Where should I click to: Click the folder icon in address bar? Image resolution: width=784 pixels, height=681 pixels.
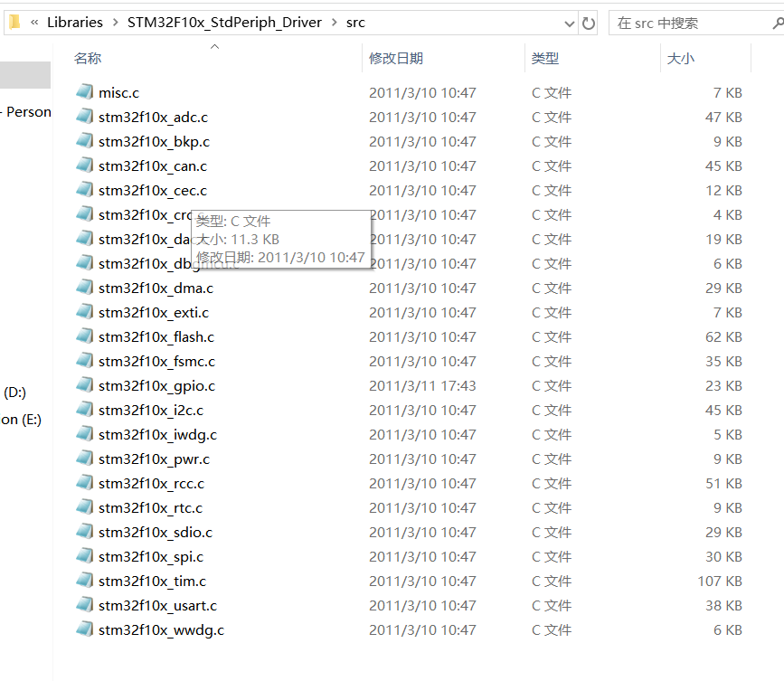point(14,22)
